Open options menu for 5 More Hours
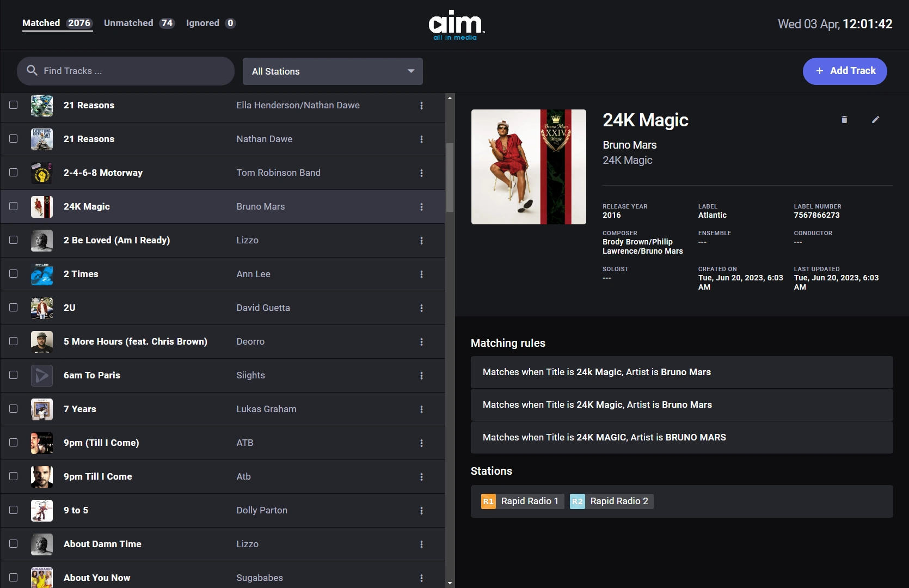909x588 pixels. 421,342
